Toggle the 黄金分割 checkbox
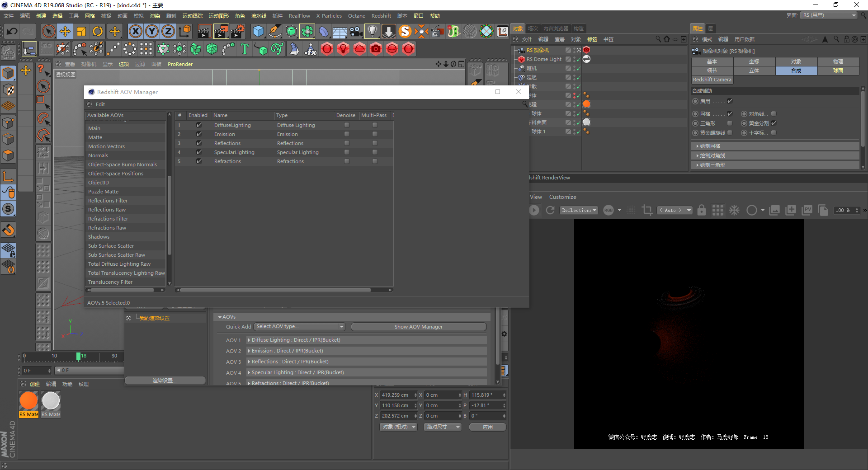 pos(774,123)
